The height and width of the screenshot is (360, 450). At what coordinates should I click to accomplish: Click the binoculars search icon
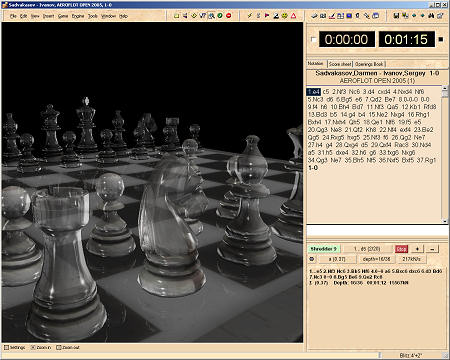[x=431, y=15]
